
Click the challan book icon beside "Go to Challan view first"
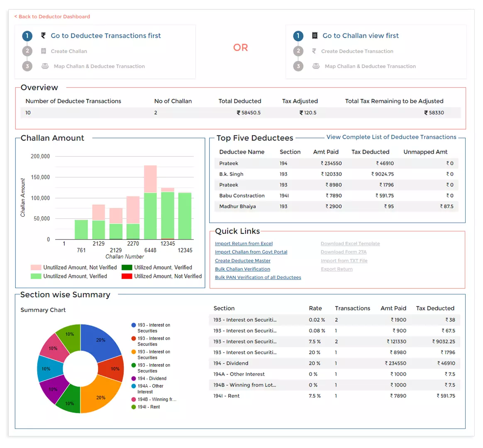[315, 36]
